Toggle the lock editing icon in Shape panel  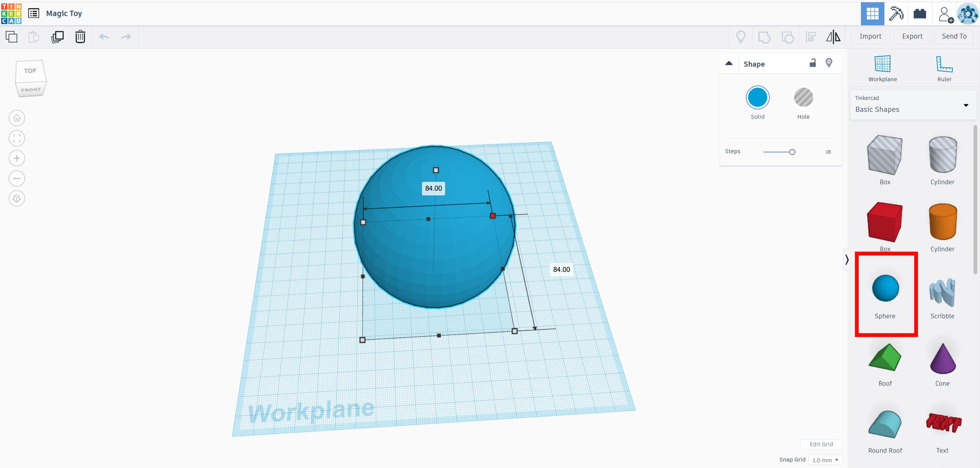813,63
